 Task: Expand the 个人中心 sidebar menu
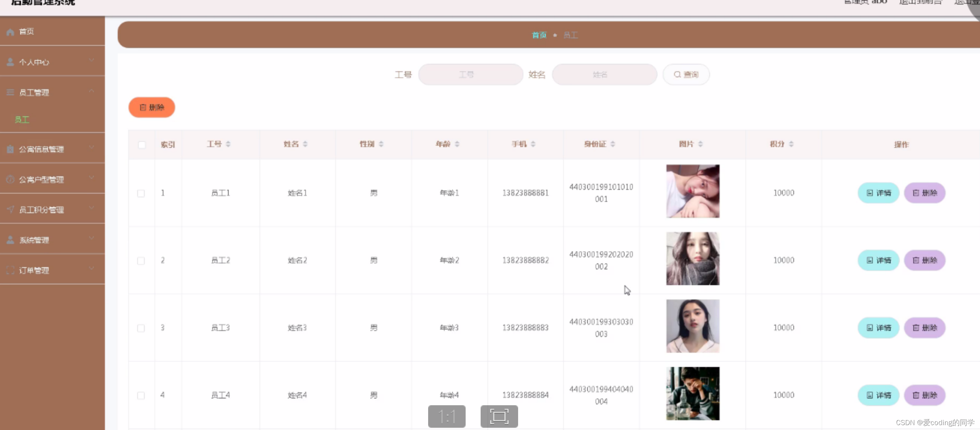pos(52,62)
